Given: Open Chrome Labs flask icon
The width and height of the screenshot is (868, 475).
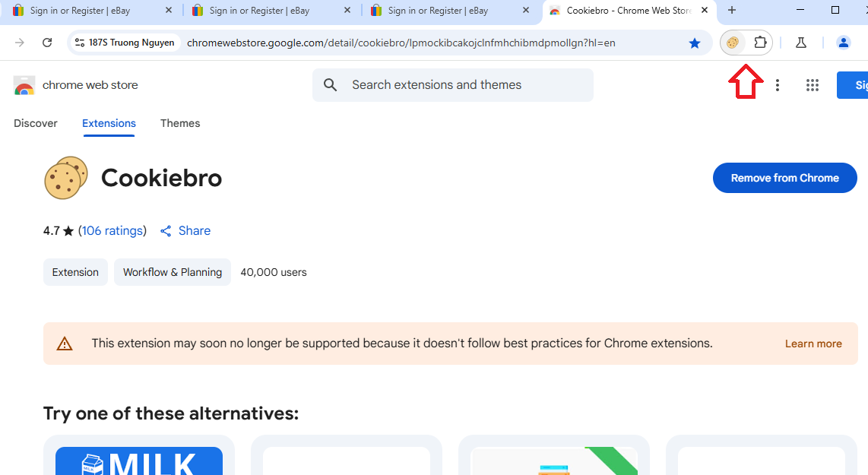Looking at the screenshot, I should click(x=801, y=43).
